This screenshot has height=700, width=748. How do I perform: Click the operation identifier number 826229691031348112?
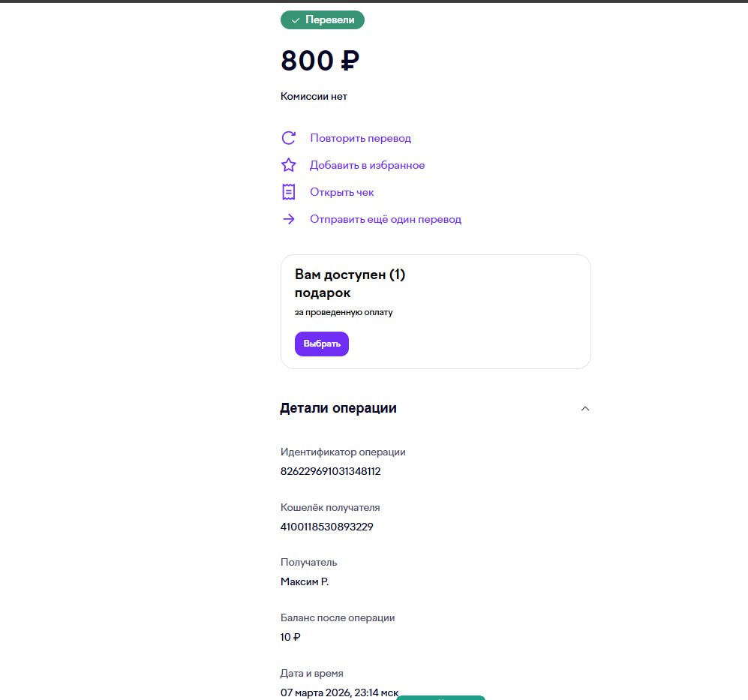pos(331,471)
